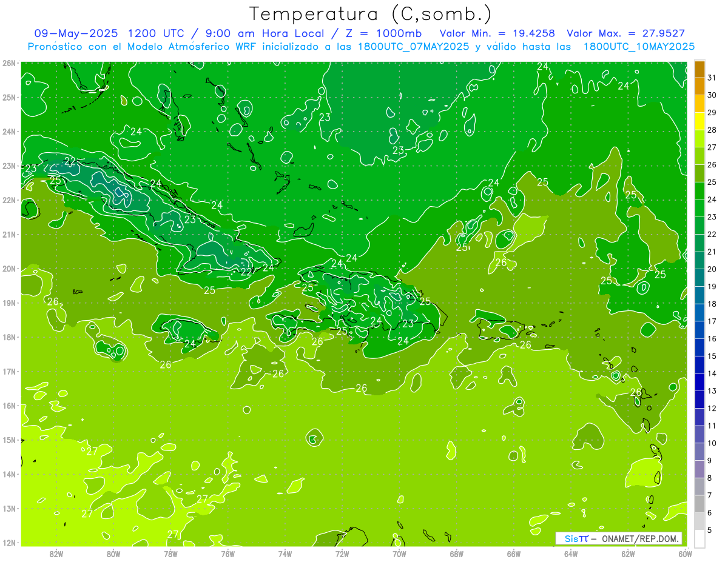Click the '13N' latitude axis label
This screenshot has height=562, width=728.
pos(8,508)
